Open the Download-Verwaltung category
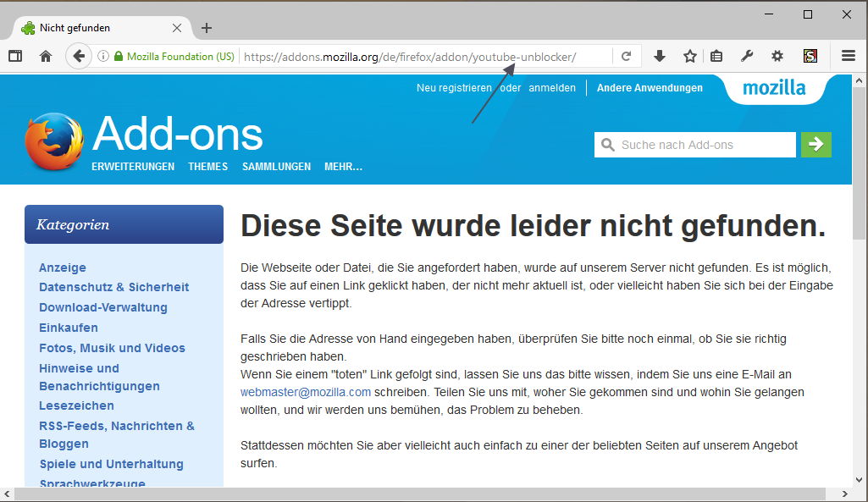 [103, 308]
